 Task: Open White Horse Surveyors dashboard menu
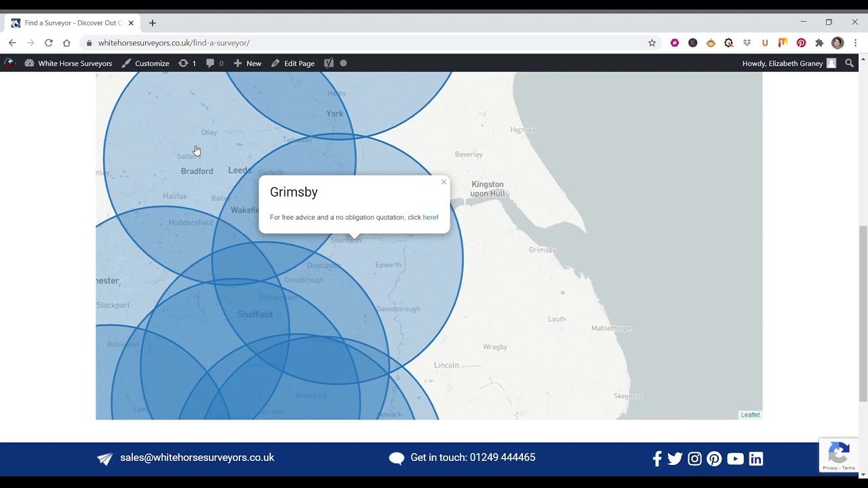click(68, 63)
